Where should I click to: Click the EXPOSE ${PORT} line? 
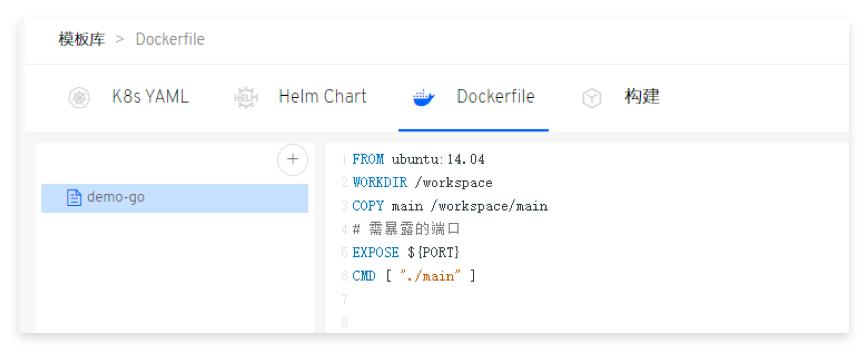click(405, 253)
